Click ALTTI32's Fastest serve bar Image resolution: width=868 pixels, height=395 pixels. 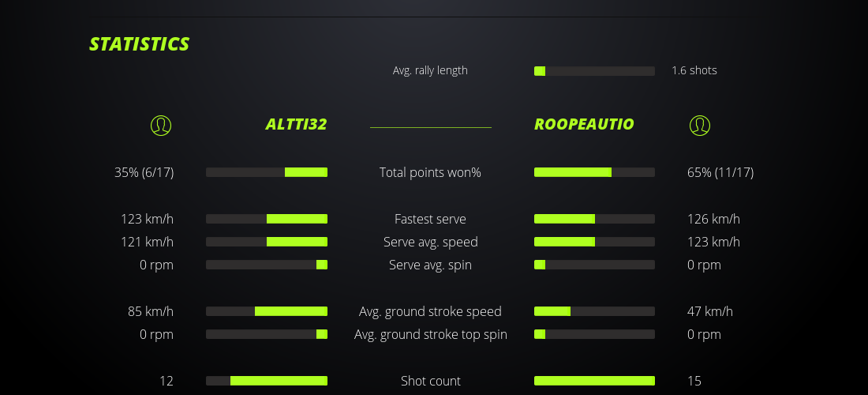[267, 219]
